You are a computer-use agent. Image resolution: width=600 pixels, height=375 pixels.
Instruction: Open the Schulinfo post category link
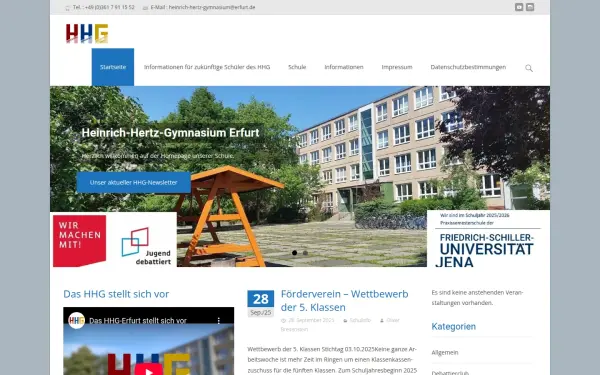[x=360, y=320]
